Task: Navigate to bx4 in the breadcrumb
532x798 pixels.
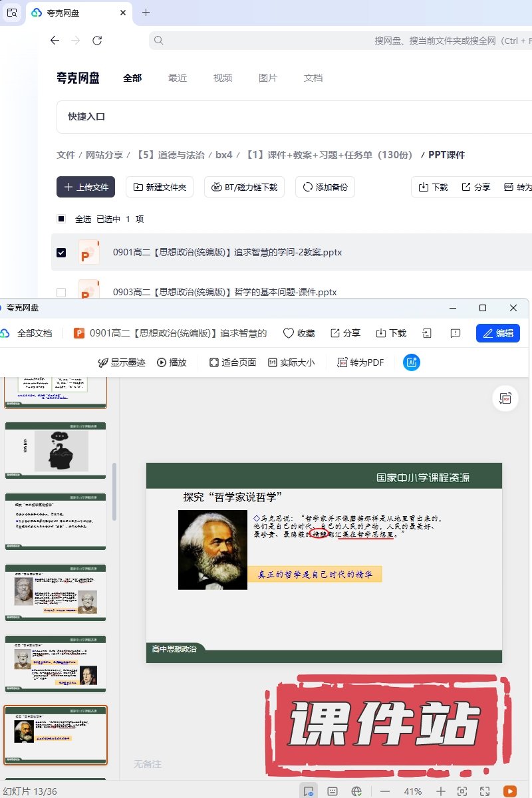Action: (224, 155)
